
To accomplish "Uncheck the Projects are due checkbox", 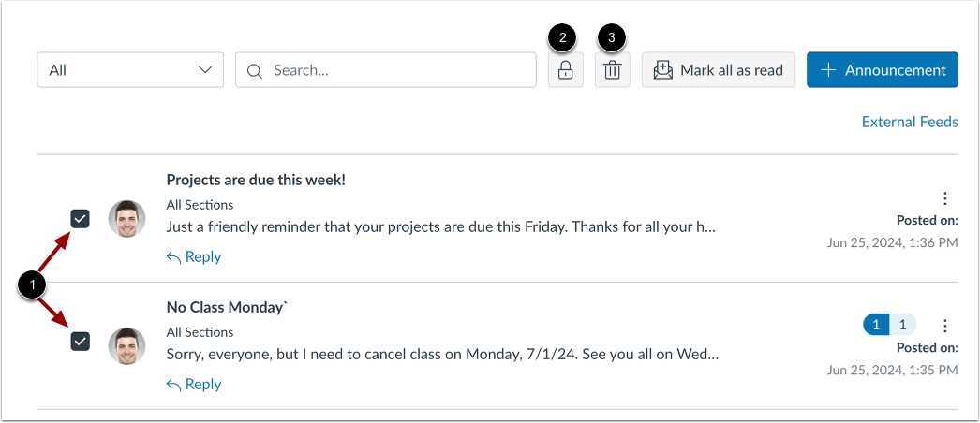I will click(x=81, y=219).
